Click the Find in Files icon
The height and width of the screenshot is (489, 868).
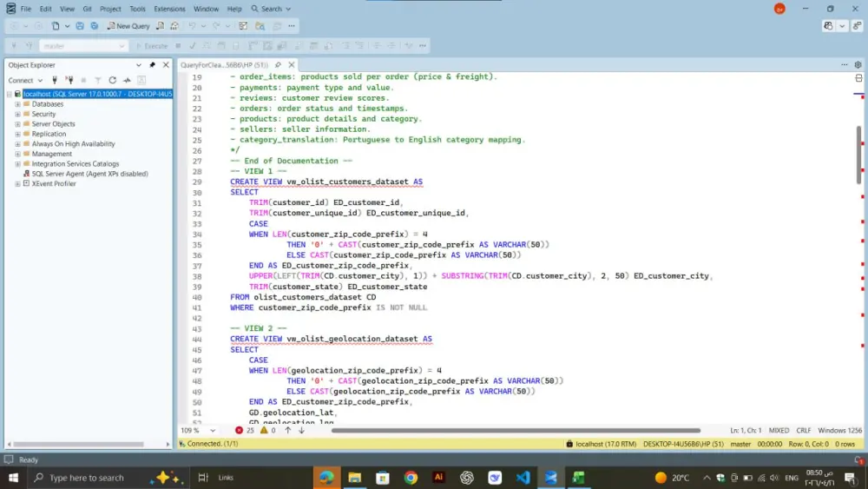click(x=260, y=26)
